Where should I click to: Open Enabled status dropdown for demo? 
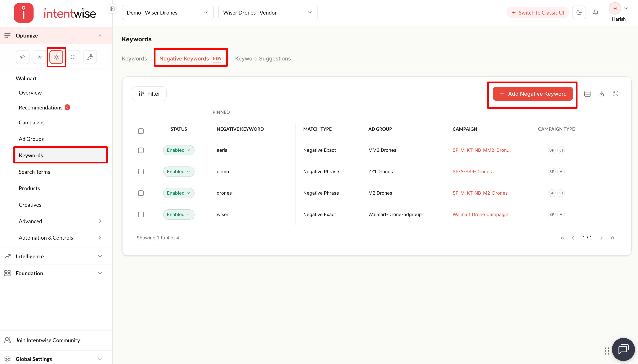(x=179, y=172)
